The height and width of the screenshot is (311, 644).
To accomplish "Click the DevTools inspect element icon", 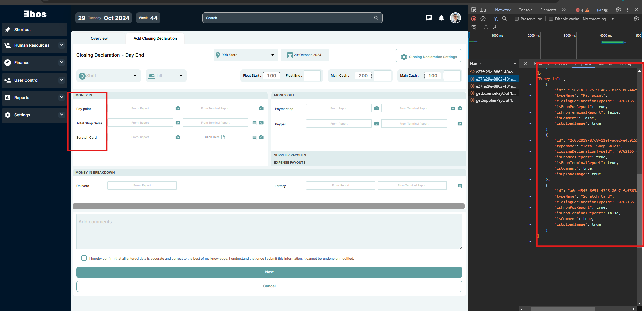I will click(x=474, y=10).
